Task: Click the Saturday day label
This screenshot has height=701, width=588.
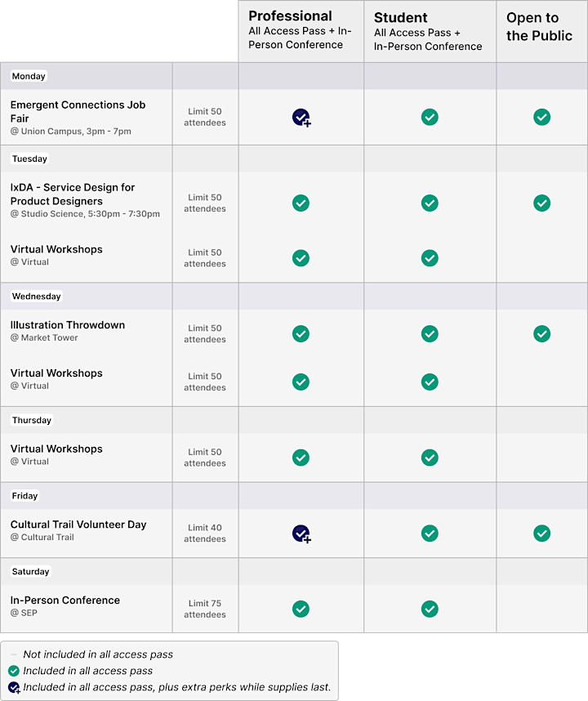Action: click(30, 571)
